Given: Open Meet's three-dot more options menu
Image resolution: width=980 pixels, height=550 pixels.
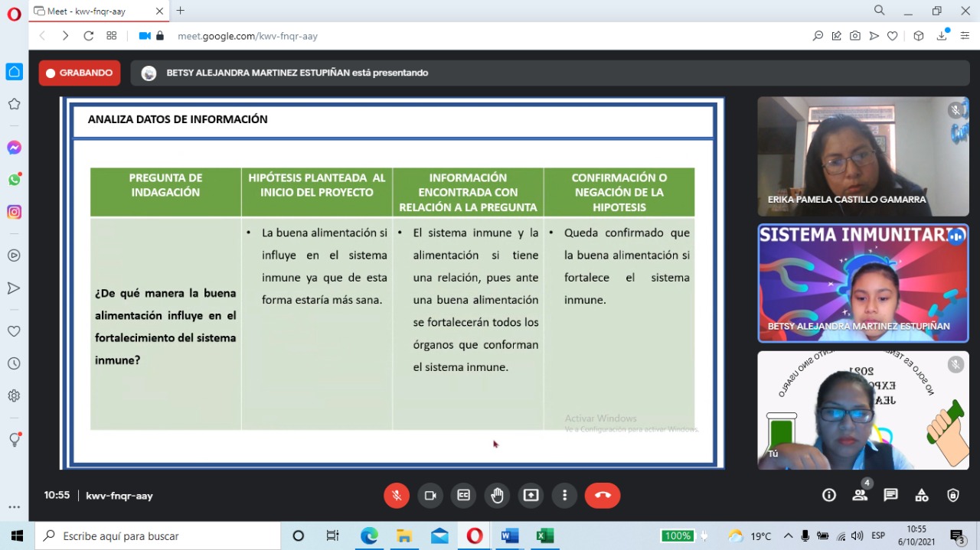Looking at the screenshot, I should point(564,496).
